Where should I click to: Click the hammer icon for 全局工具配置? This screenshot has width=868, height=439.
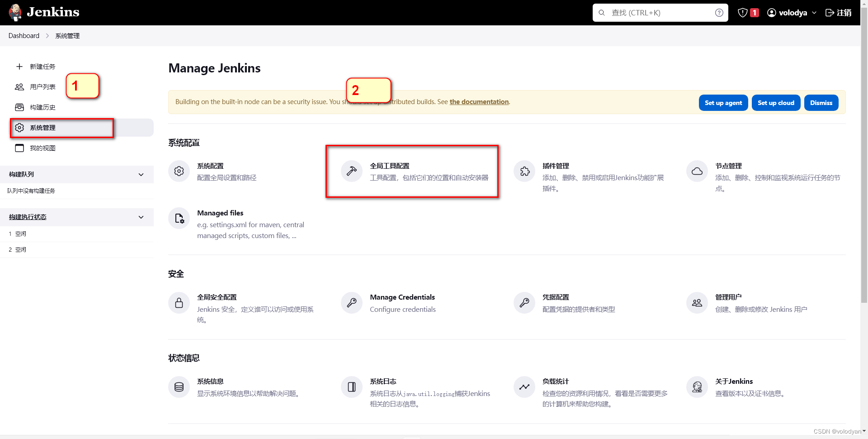352,171
